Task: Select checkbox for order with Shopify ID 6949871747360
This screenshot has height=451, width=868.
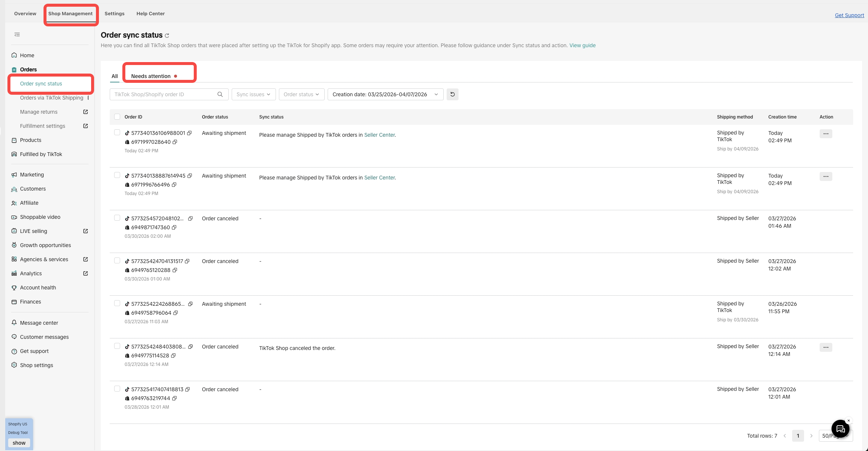Action: [x=117, y=218]
